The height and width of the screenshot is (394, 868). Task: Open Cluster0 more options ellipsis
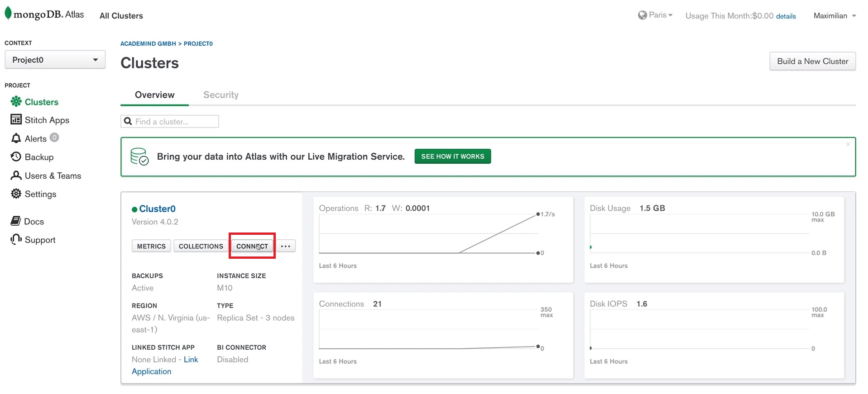click(x=285, y=246)
